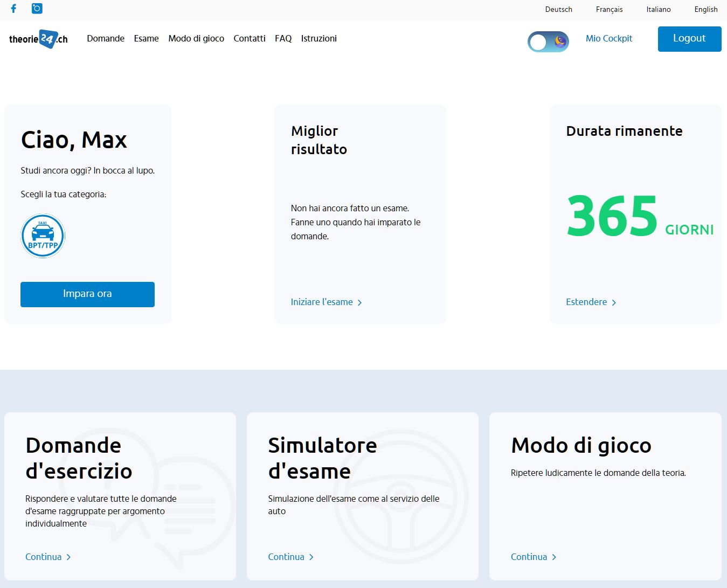
Task: Click the Continua arrow under Domande d'esercizio
Action: 68,557
